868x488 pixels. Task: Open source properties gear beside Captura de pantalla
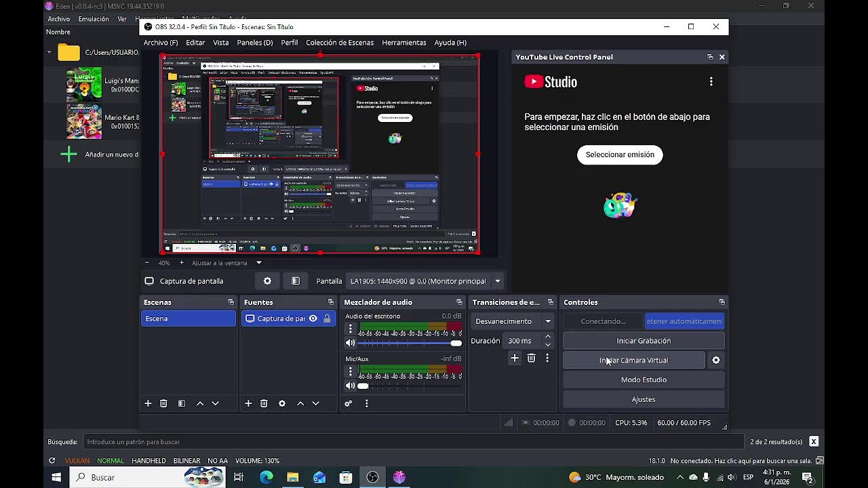point(267,281)
